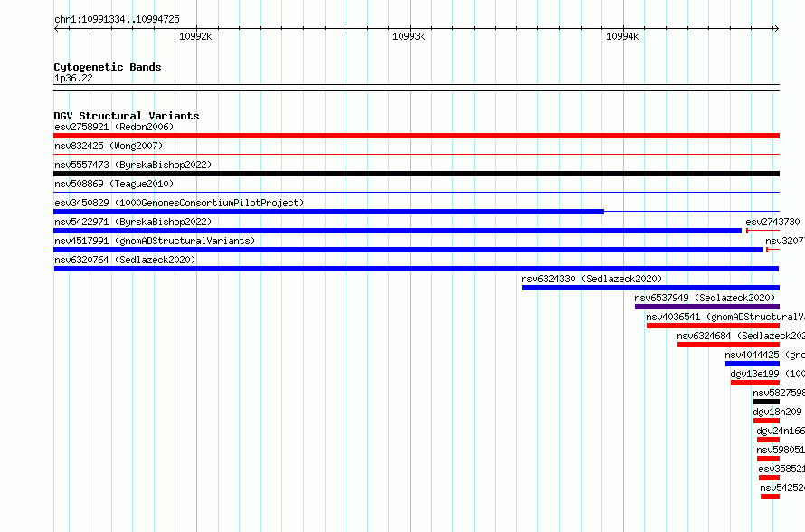Select the blue nsv5422971 variant bar
The image size is (805, 532).
click(398, 231)
